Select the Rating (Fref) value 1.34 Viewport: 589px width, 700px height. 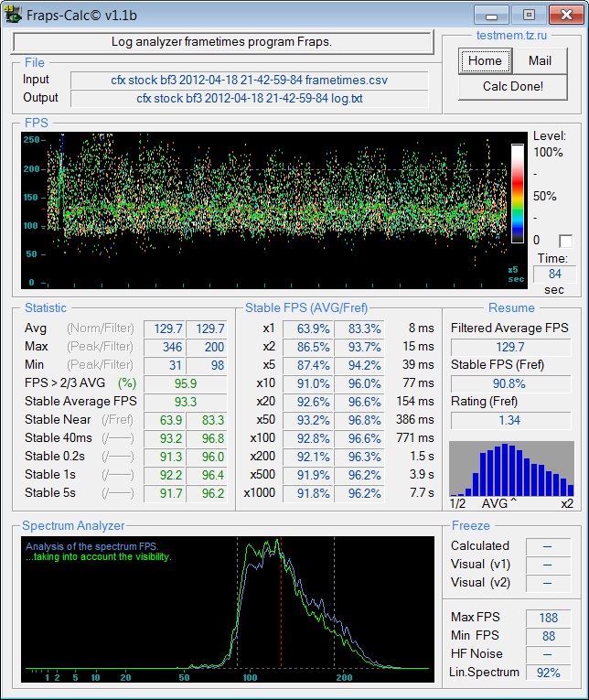[509, 420]
